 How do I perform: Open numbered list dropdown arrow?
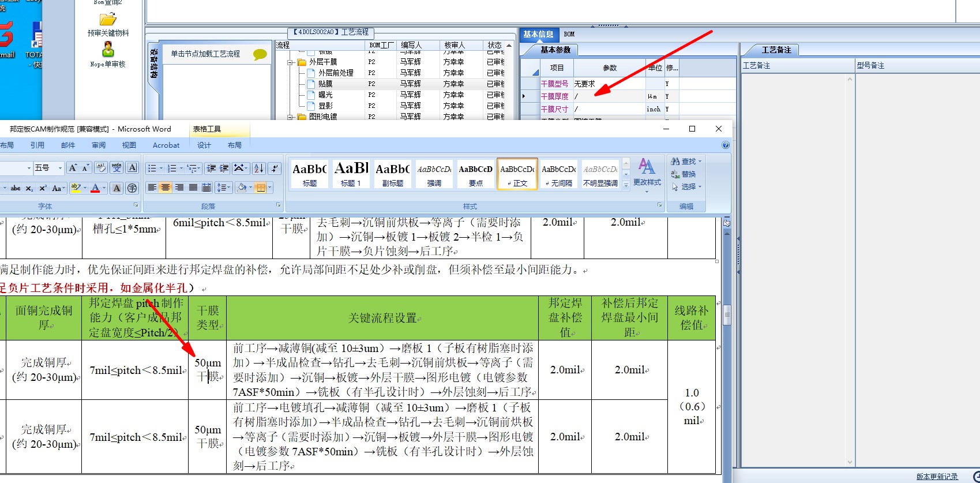181,168
